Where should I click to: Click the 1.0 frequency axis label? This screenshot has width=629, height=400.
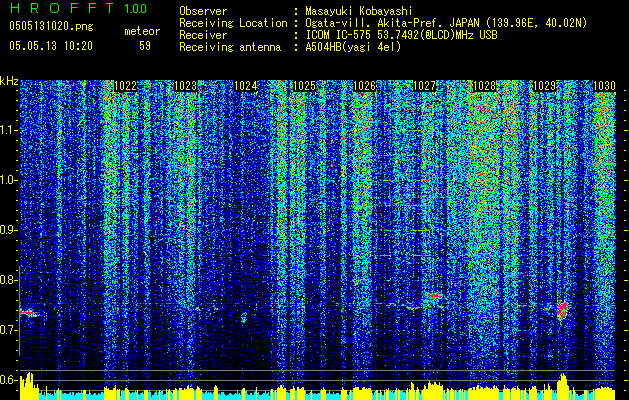click(x=9, y=180)
